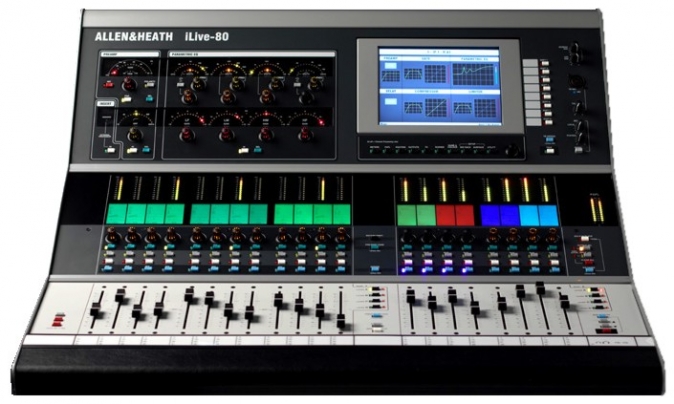Tap the top soft key beside the touchscreen

click(545, 63)
